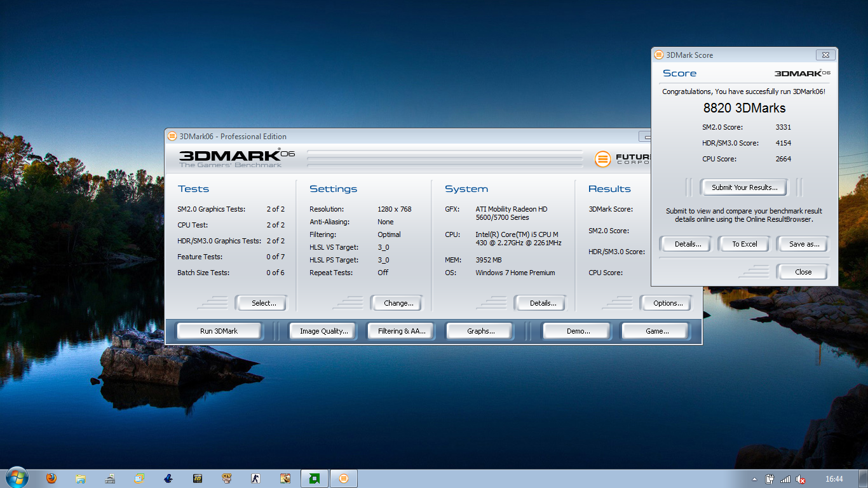Screen dimensions: 868x488
Task: Open the Graphs... button
Action: click(x=480, y=331)
